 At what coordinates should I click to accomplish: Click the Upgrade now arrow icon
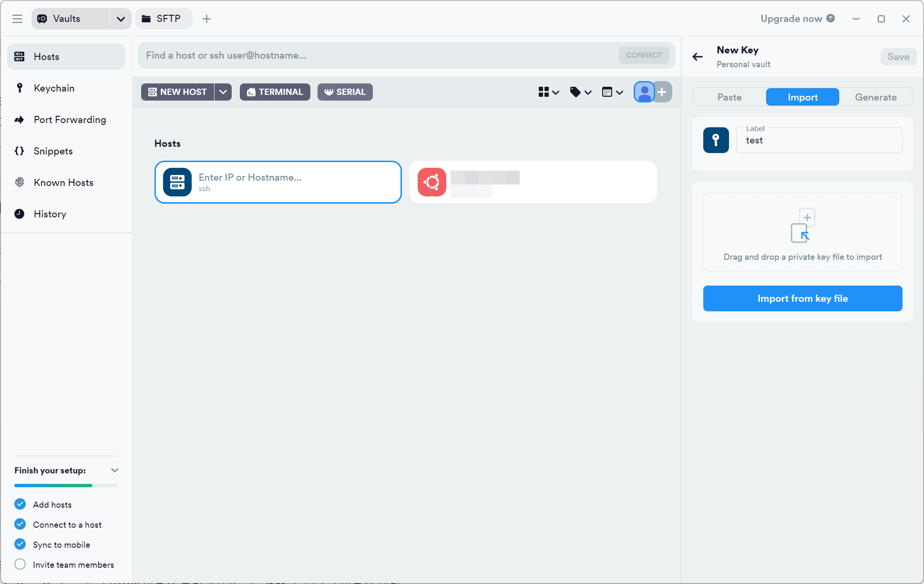[x=831, y=18]
